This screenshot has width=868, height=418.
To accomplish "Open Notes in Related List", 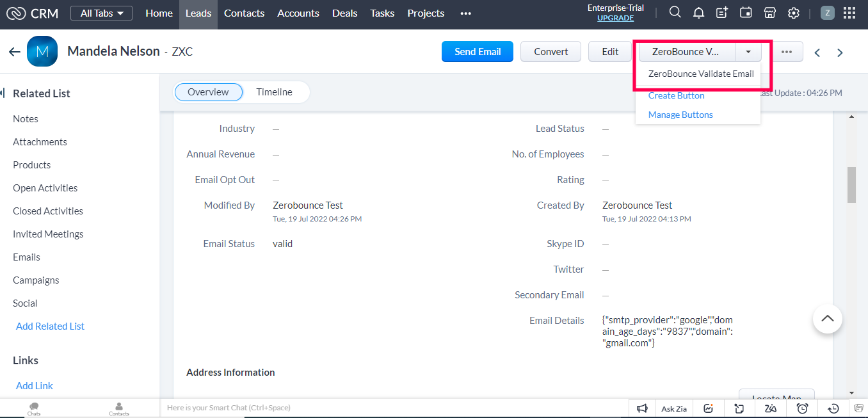I will (x=26, y=119).
